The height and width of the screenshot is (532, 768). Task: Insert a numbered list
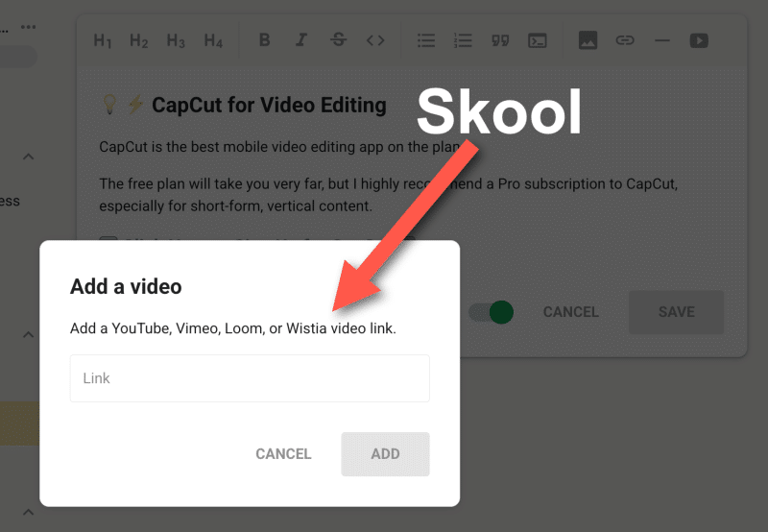pyautogui.click(x=463, y=40)
